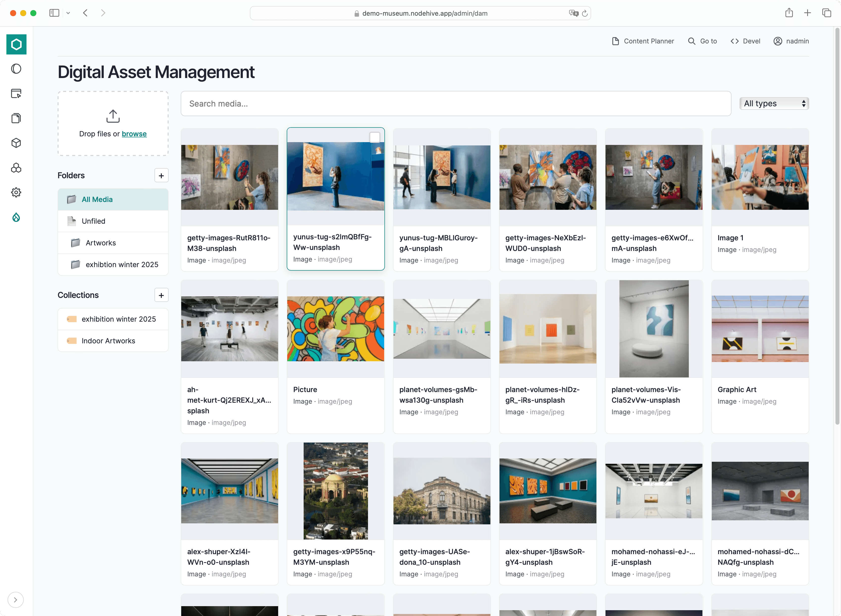Viewport: 841px width, 616px height.
Task: Click the Safari share icon
Action: tap(789, 13)
